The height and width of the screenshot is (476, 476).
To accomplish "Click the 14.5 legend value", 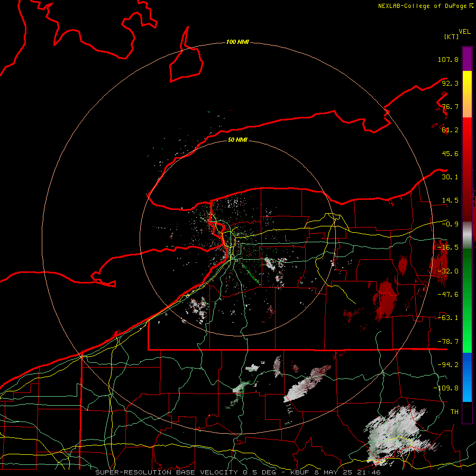I will click(450, 200).
